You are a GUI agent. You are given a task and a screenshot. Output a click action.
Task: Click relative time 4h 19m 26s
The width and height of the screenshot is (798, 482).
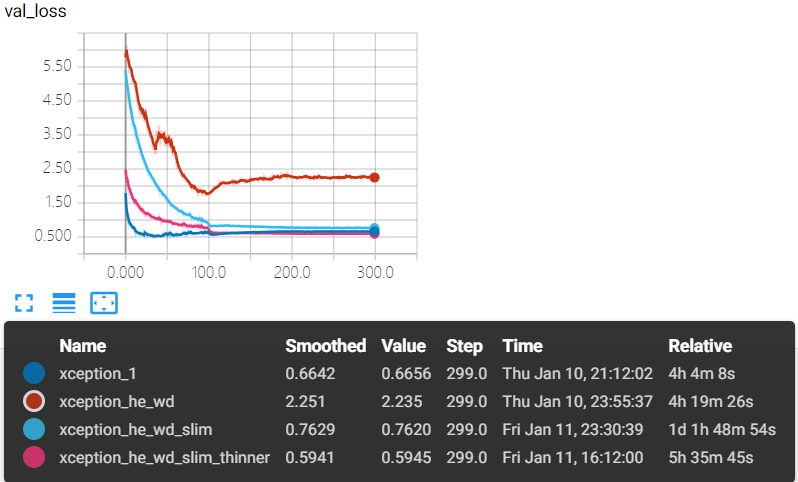pos(711,402)
